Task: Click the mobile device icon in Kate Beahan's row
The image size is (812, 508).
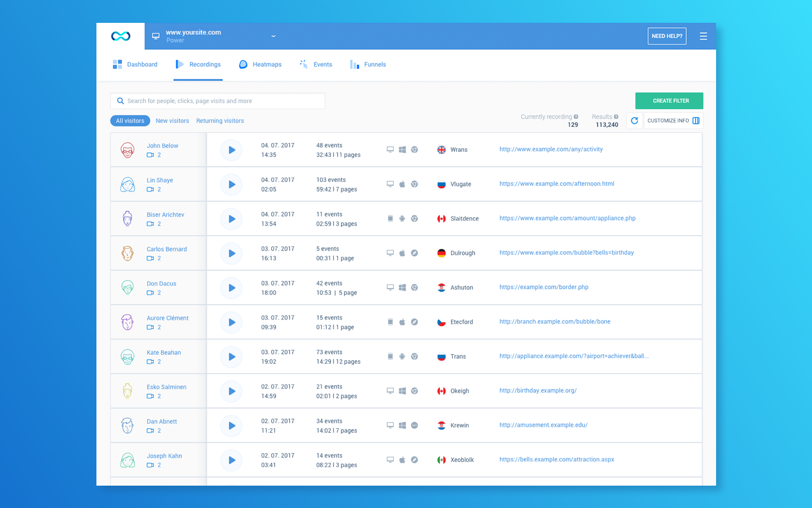Action: pos(390,356)
